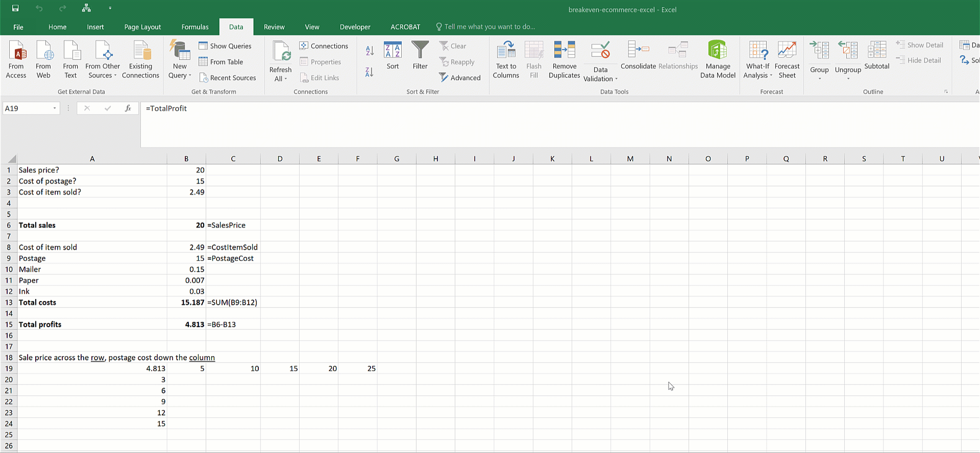Switch to the Formulas tab
The image size is (980, 453).
pyautogui.click(x=195, y=27)
